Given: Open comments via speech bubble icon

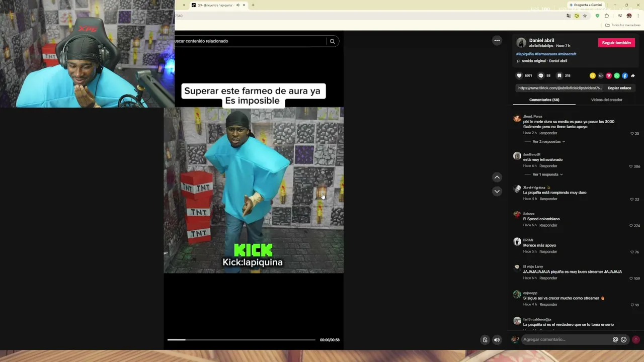Looking at the screenshot, I should [x=541, y=75].
